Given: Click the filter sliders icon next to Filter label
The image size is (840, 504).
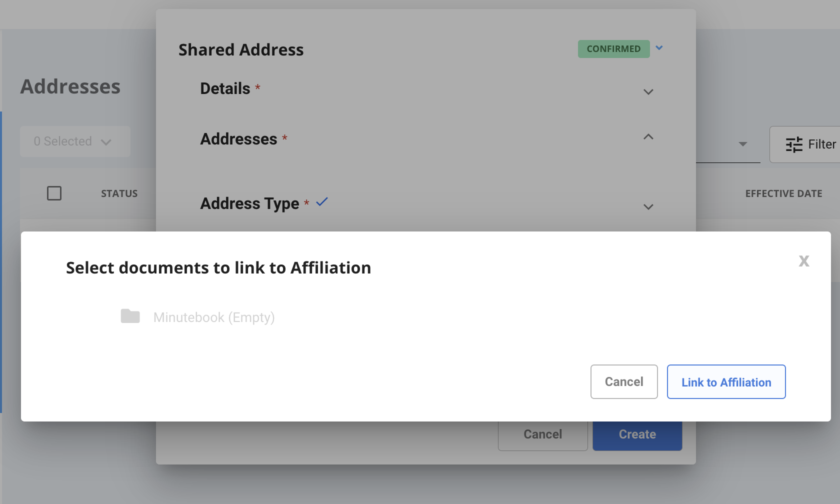Looking at the screenshot, I should click(793, 144).
